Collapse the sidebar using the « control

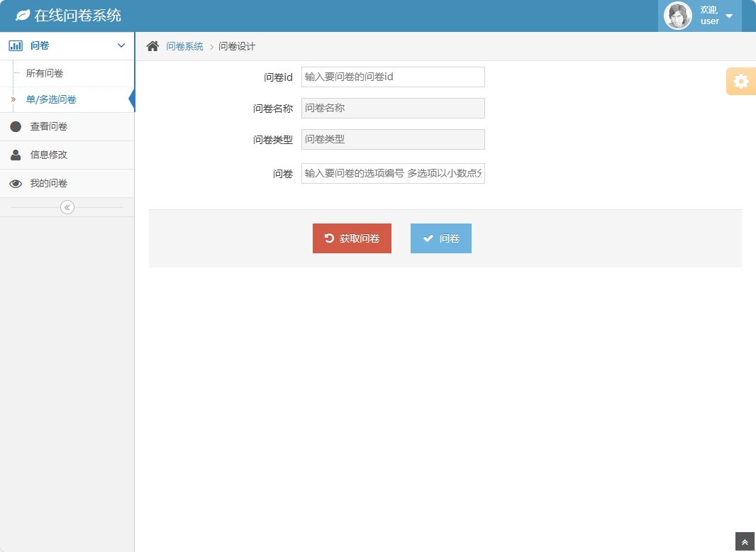point(67,206)
